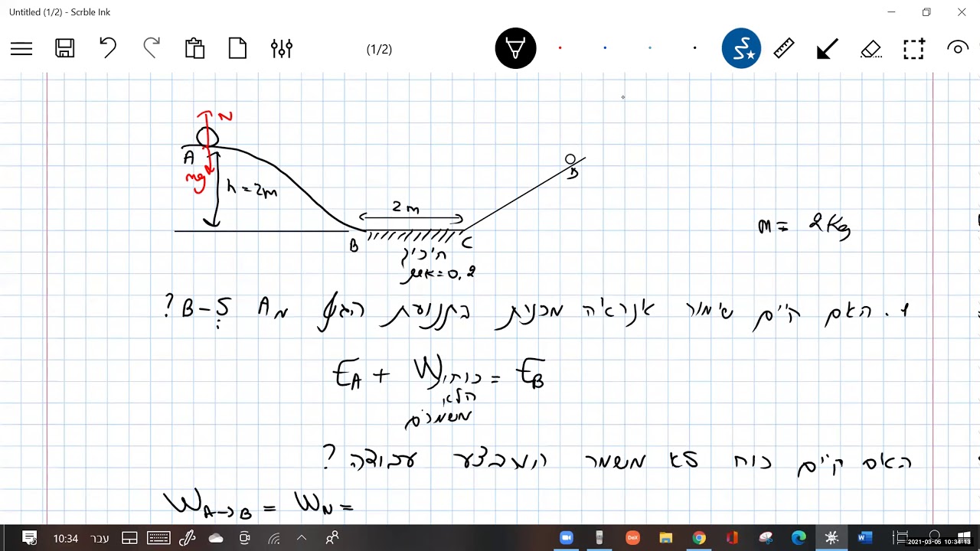Open Google Chrome from the taskbar

pos(699,538)
